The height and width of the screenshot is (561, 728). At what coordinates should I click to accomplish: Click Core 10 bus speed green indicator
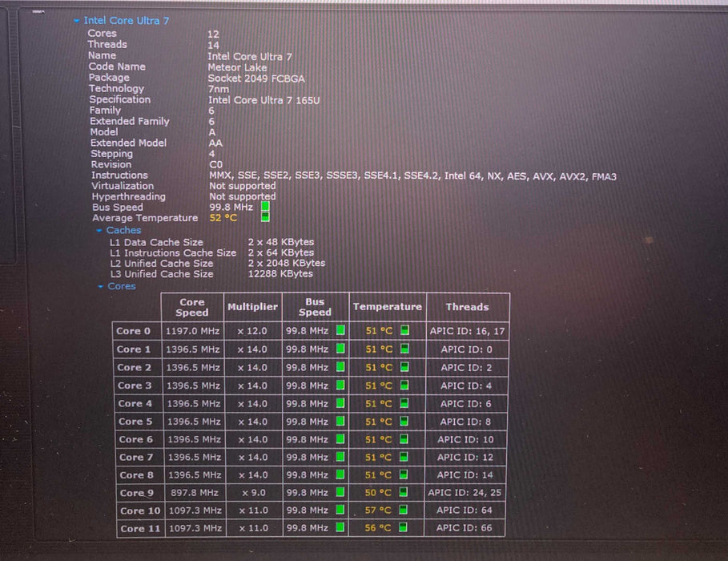pyautogui.click(x=340, y=510)
